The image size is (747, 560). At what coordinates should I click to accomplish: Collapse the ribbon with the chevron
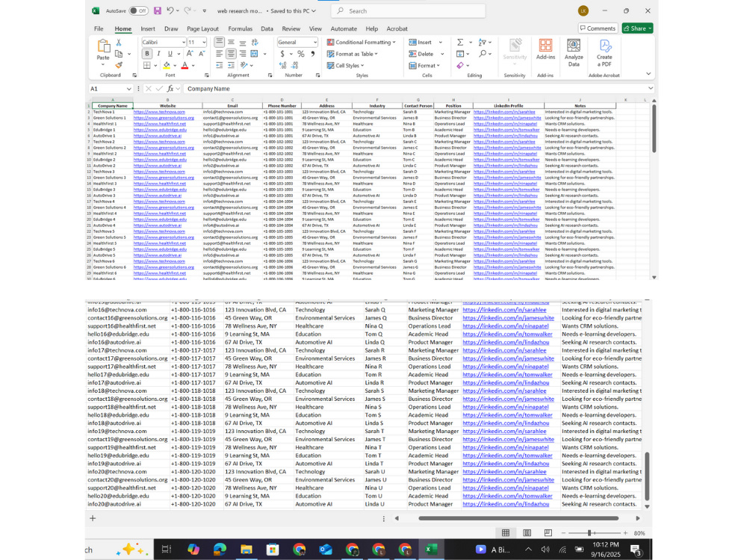648,74
